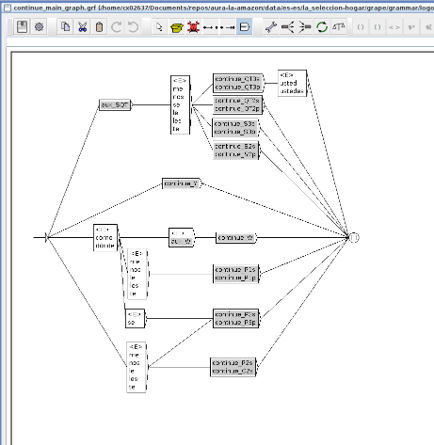Choose the yellow create-box tool
Image resolution: width=434 pixels, height=445 pixels.
point(176,27)
